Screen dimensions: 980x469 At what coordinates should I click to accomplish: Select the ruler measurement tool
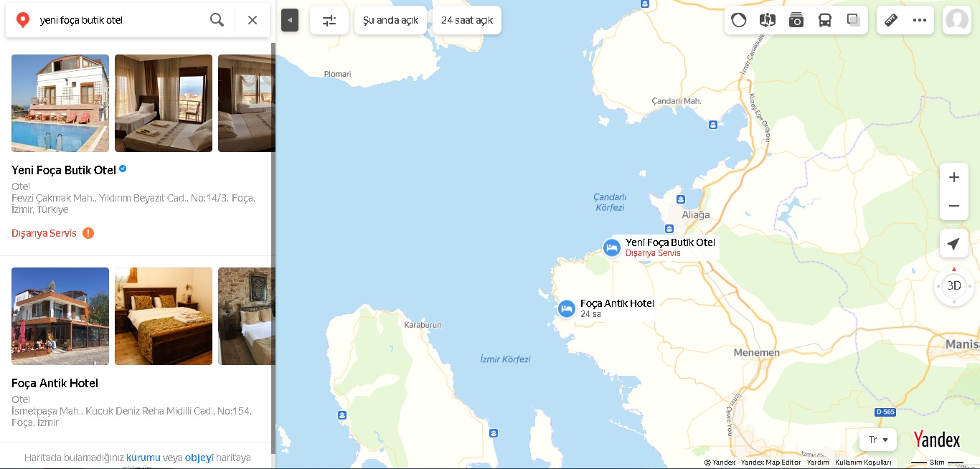point(891,20)
